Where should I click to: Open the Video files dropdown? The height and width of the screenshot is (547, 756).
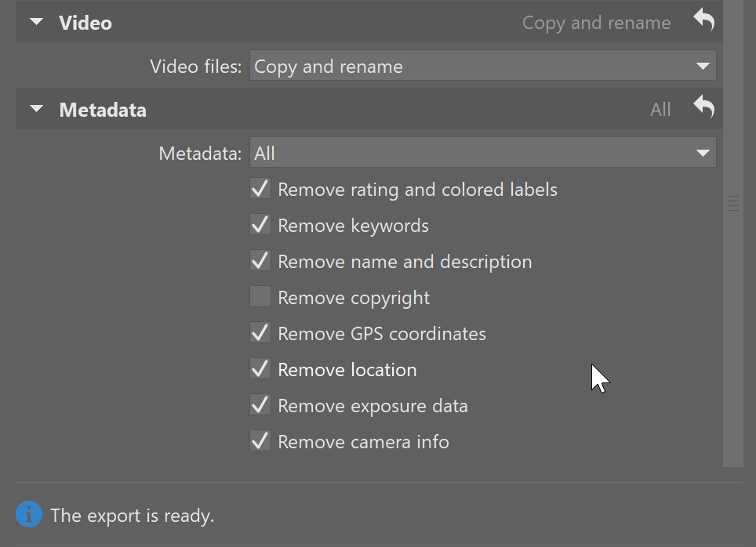tap(482, 66)
